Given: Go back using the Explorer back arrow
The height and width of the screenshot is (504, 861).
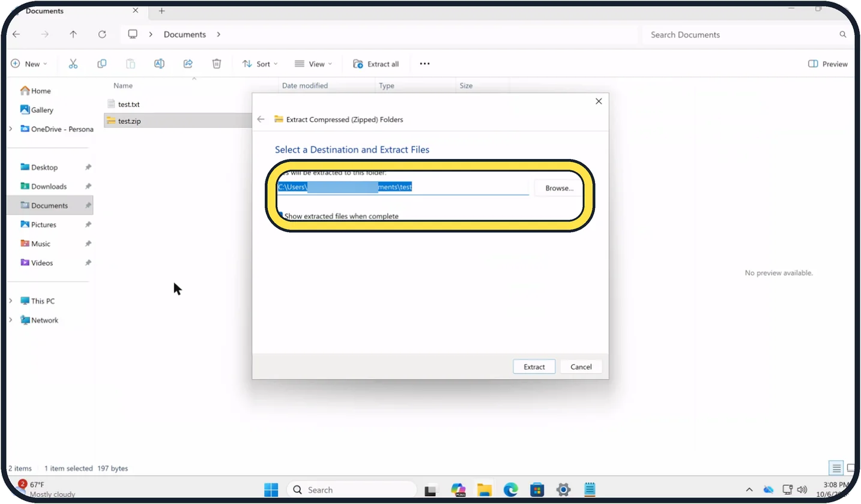Looking at the screenshot, I should [x=16, y=34].
